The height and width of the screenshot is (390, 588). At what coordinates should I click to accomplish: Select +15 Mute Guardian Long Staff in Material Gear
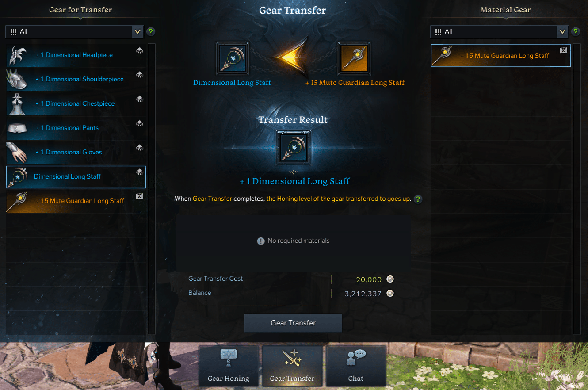pyautogui.click(x=501, y=56)
